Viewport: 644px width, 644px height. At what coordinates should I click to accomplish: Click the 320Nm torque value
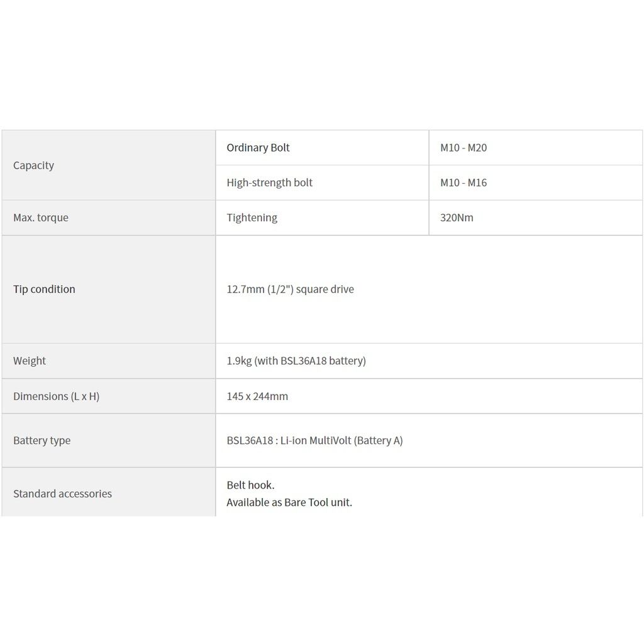click(x=457, y=218)
